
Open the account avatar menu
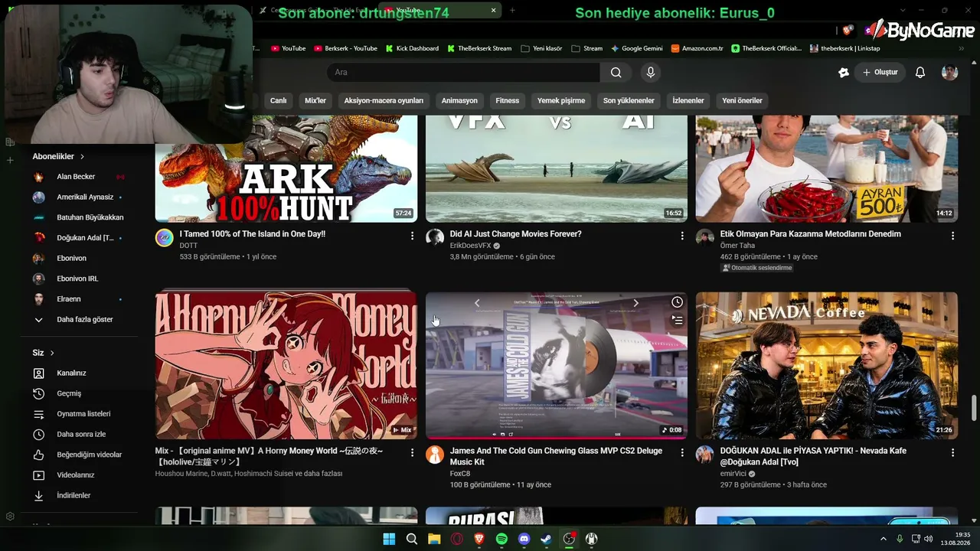pyautogui.click(x=949, y=72)
